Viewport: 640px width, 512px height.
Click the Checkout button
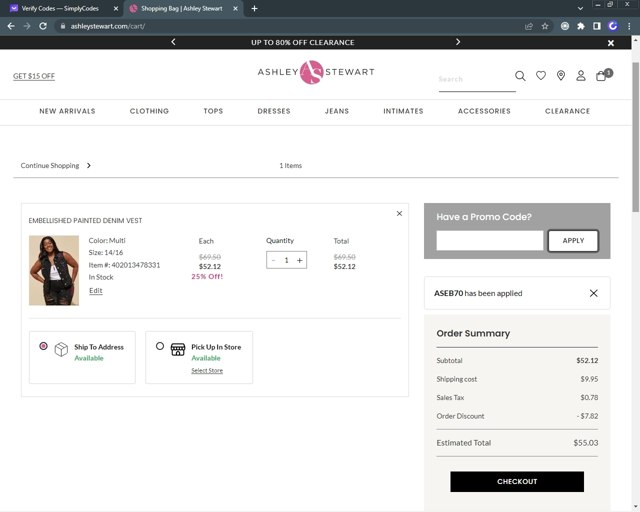(x=517, y=481)
